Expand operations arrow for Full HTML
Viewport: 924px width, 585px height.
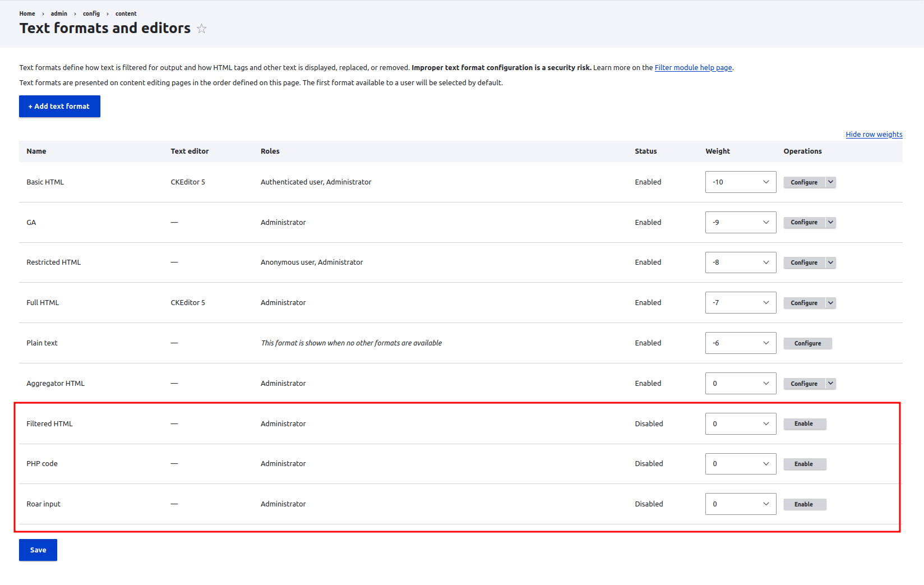point(831,303)
